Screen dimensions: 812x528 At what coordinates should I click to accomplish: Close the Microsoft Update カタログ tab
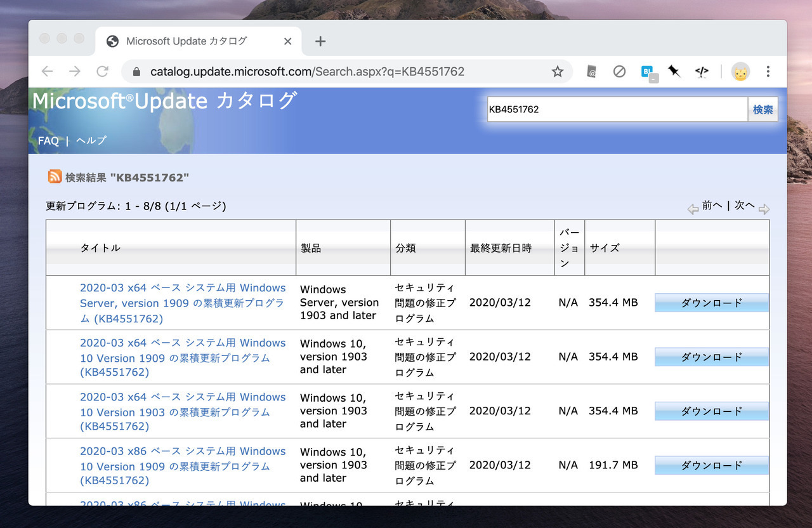287,41
